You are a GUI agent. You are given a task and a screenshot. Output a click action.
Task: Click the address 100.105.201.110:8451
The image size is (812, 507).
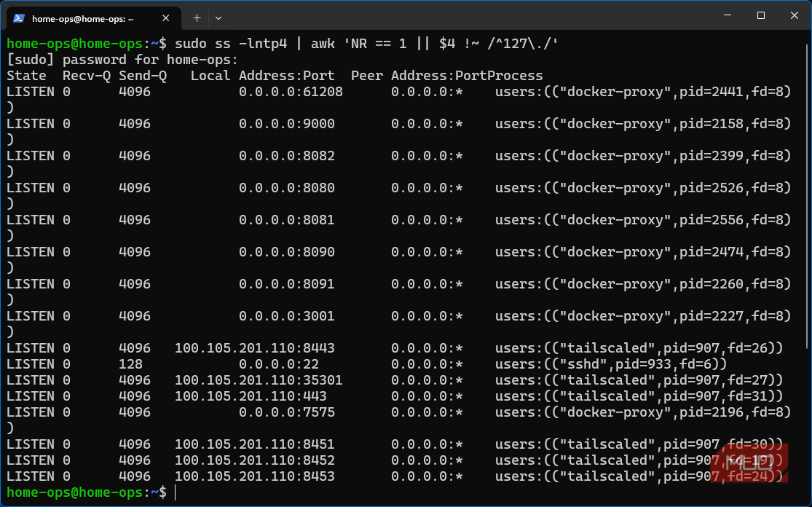click(254, 444)
